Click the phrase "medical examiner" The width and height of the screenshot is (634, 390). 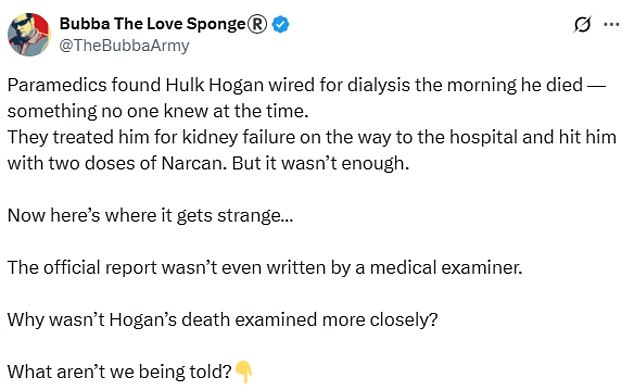tap(446, 268)
